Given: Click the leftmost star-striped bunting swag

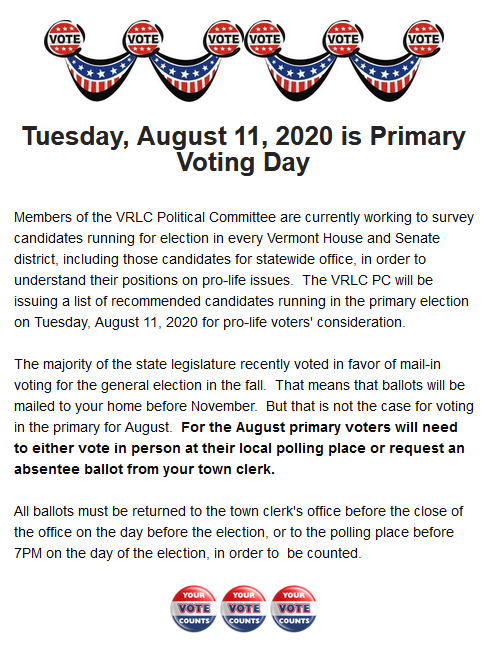Looking at the screenshot, I should coord(101,76).
